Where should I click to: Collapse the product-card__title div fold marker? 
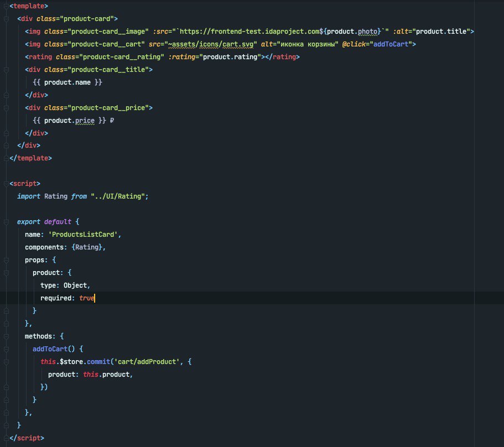click(6, 70)
